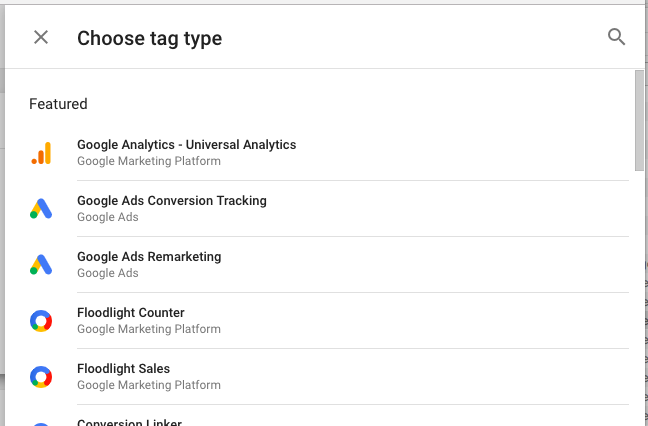The width and height of the screenshot is (648, 426).
Task: Click Google Marketing Platform under Floodlight Sales
Action: (x=149, y=385)
